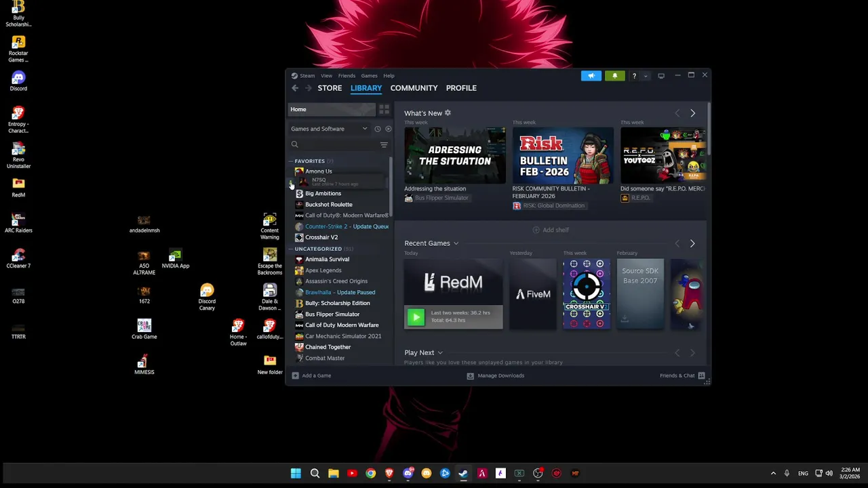Open Rockstar Games launcher desktop icon
Viewport: 868px width, 488px height.
18,49
